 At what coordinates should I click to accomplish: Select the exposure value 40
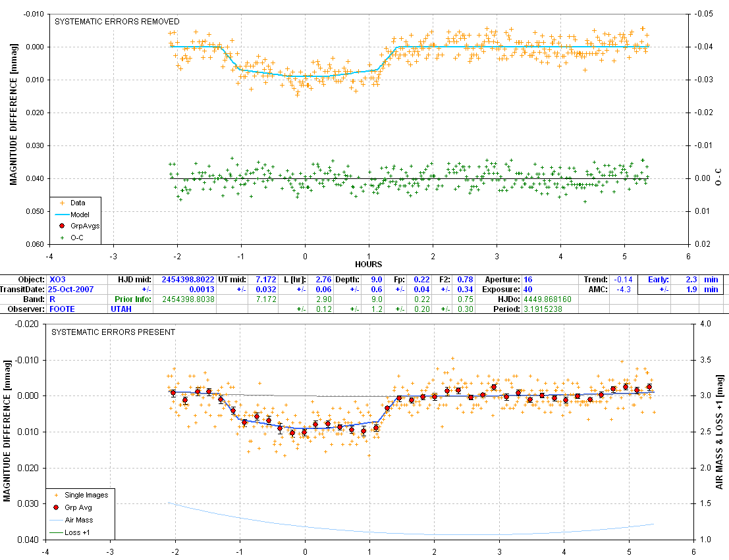(x=527, y=289)
